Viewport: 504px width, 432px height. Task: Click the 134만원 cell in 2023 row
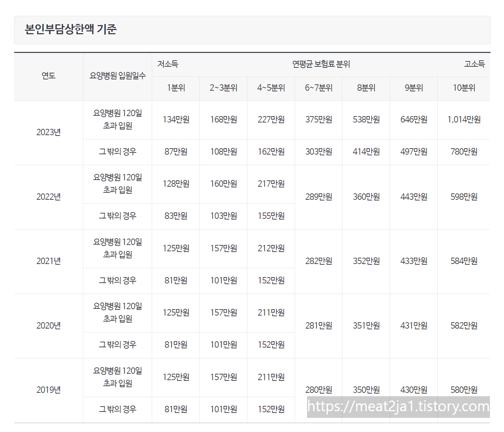click(x=175, y=120)
